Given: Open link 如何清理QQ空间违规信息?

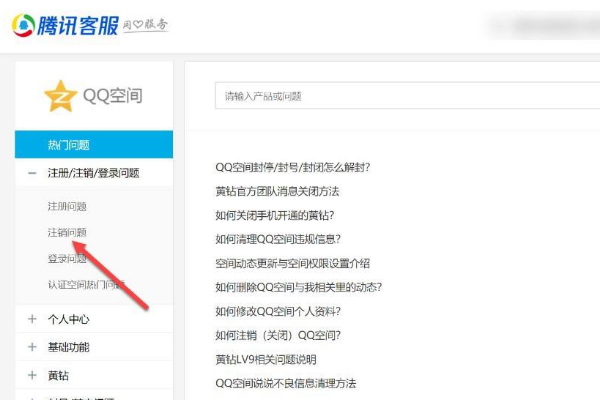Looking at the screenshot, I should [x=278, y=239].
